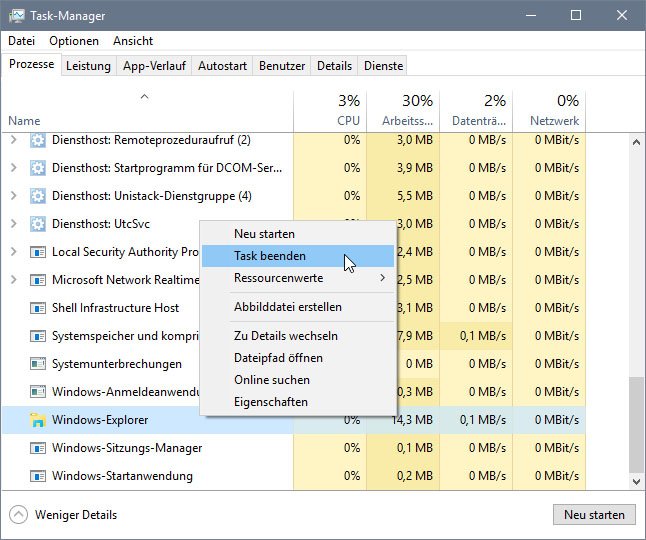Image resolution: width=646 pixels, height=540 pixels.
Task: Choose Neu starten in context menu
Action: point(298,234)
